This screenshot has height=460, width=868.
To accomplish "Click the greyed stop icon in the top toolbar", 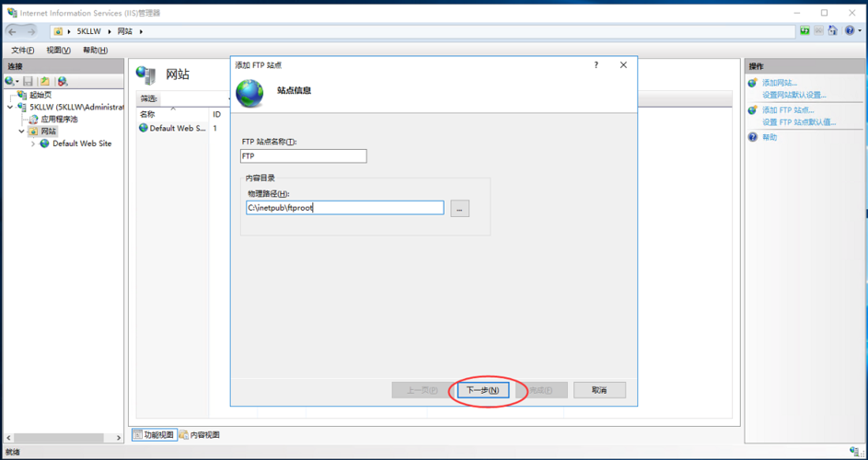I will pos(818,31).
